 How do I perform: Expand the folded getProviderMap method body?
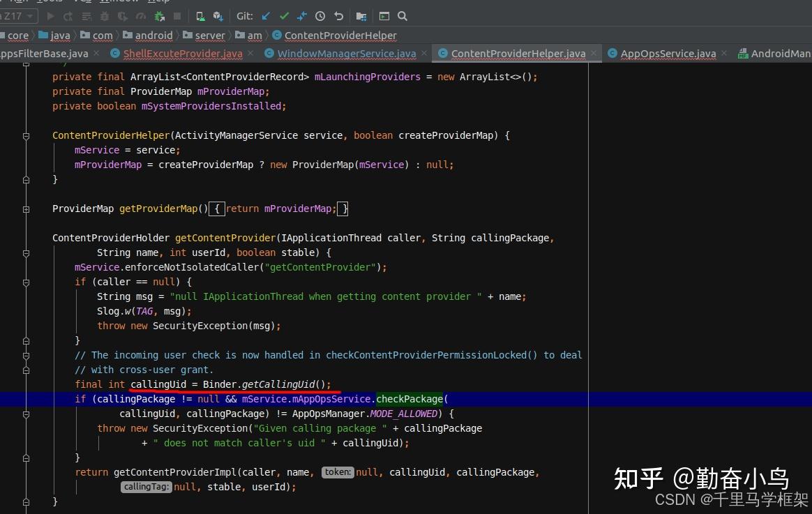(26, 209)
